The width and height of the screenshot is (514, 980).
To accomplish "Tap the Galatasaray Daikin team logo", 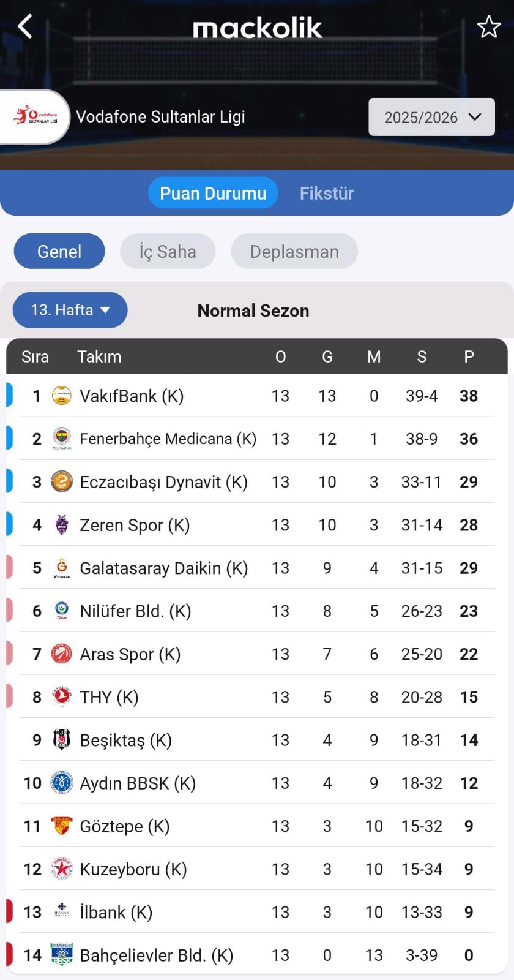I will click(x=62, y=568).
